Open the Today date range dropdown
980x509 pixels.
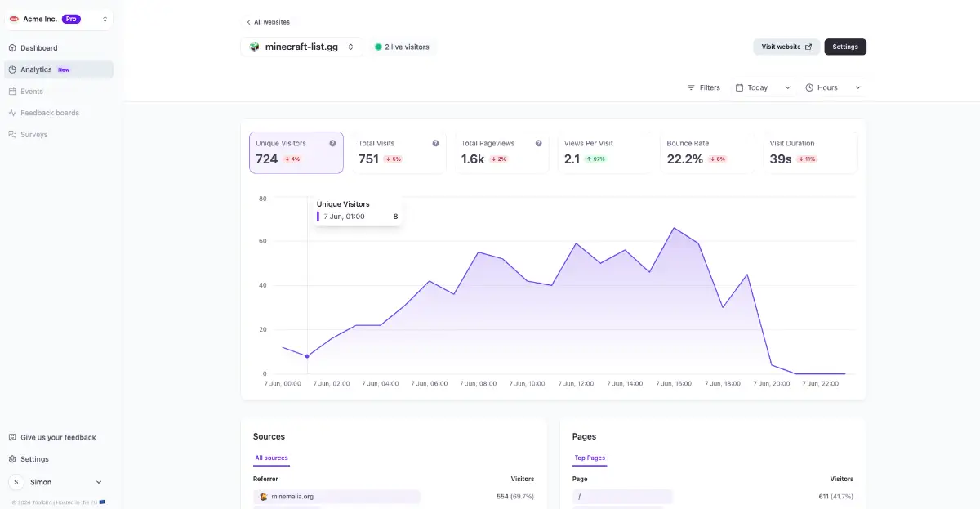763,87
